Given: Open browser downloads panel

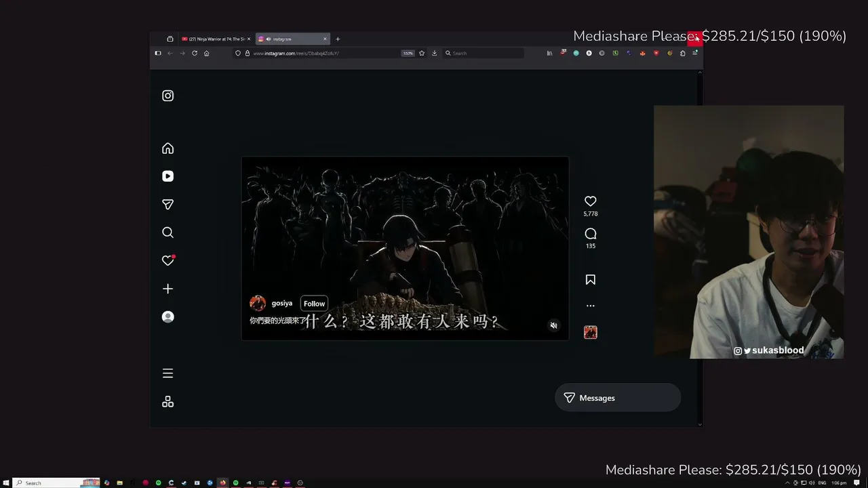Looking at the screenshot, I should [x=435, y=53].
